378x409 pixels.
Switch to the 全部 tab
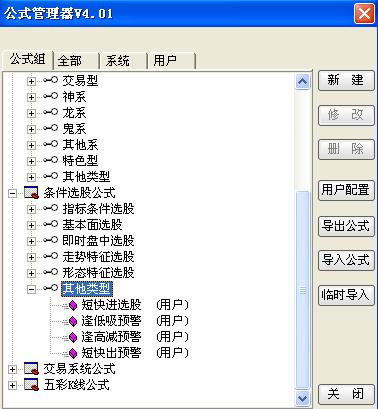coord(76,61)
